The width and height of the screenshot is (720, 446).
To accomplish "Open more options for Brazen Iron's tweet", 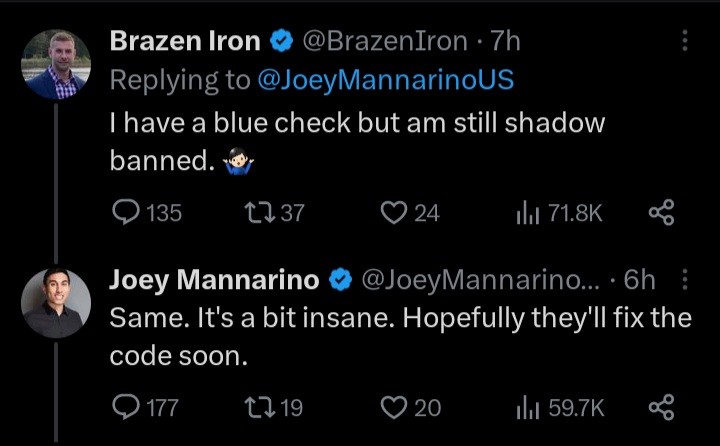I will (684, 41).
